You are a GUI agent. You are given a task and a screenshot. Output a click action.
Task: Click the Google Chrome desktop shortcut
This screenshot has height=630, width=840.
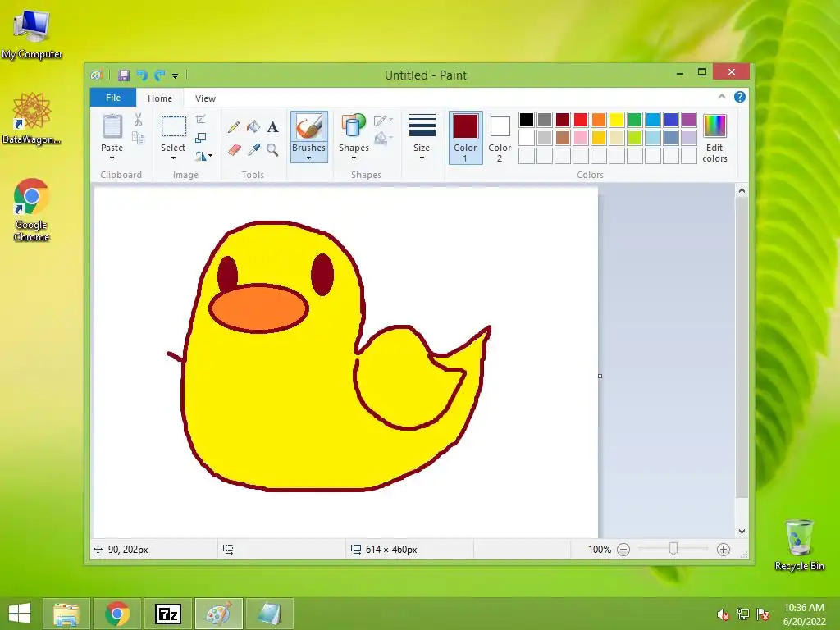click(31, 210)
